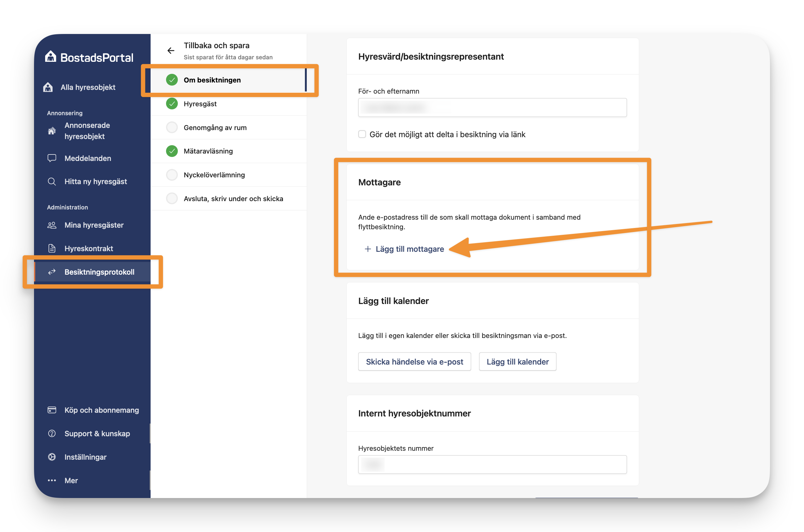The height and width of the screenshot is (532, 804).
Task: Click the people icon for Mina hyresgäster
Action: coord(52,225)
